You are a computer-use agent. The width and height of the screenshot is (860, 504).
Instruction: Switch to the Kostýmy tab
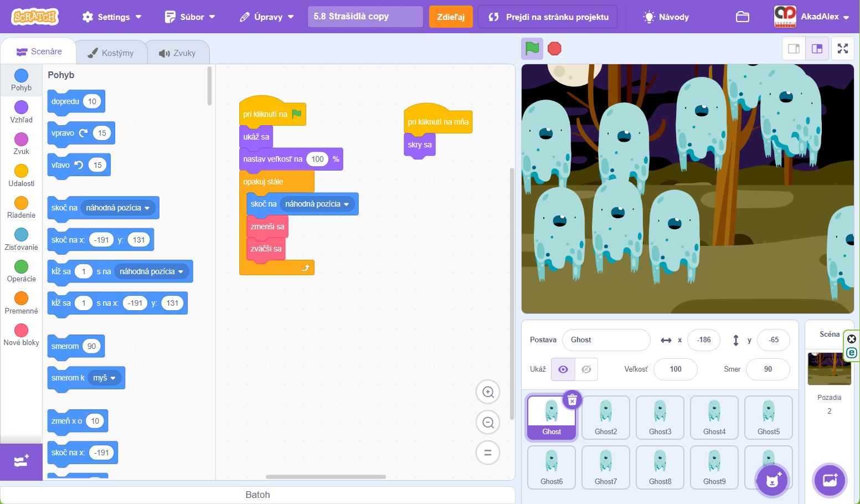click(x=111, y=53)
